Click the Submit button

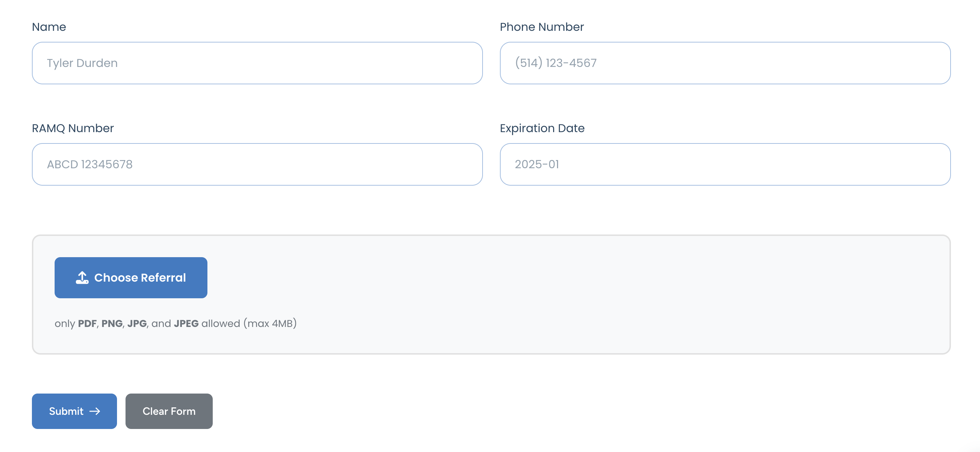pyautogui.click(x=74, y=411)
